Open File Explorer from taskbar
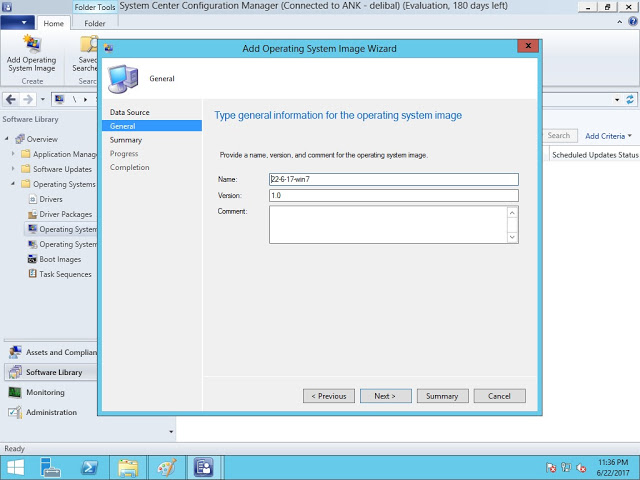This screenshot has height=480, width=640. click(127, 466)
